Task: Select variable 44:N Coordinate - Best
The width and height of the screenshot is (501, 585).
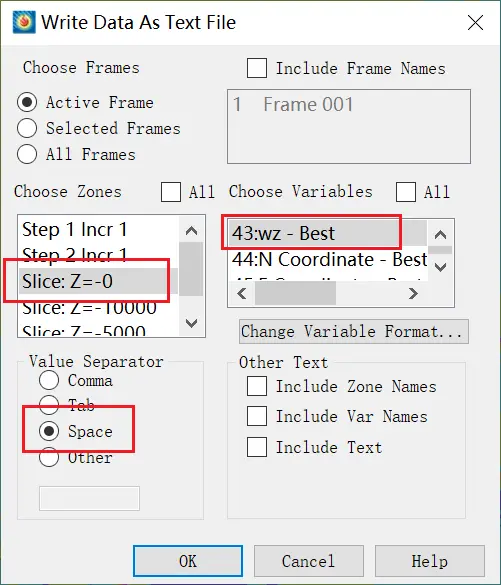Action: [329, 259]
